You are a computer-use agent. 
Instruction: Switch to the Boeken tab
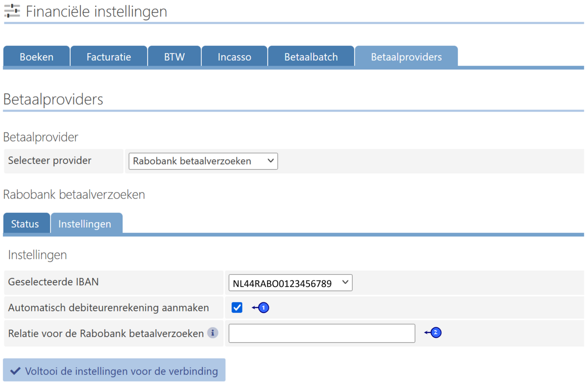coord(37,57)
